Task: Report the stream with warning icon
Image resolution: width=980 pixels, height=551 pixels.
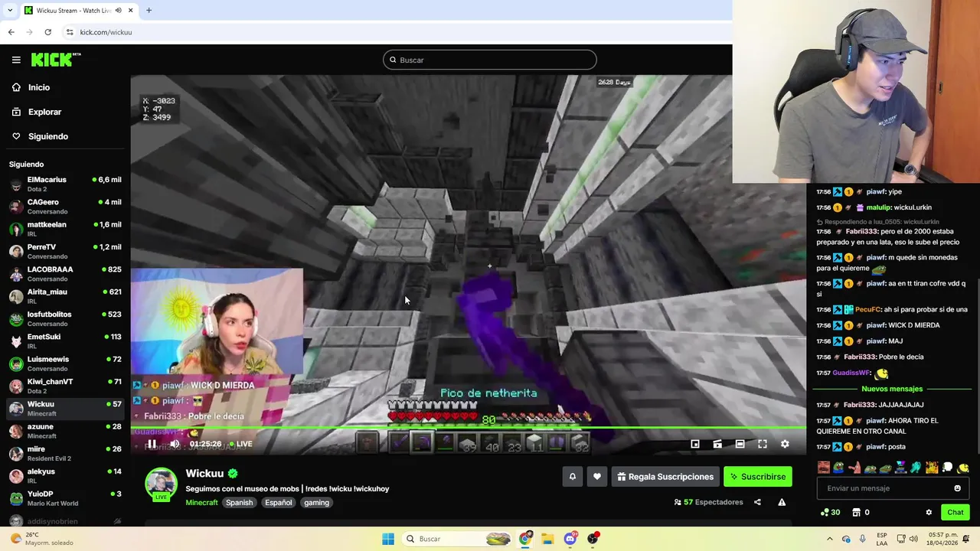Action: click(x=782, y=502)
